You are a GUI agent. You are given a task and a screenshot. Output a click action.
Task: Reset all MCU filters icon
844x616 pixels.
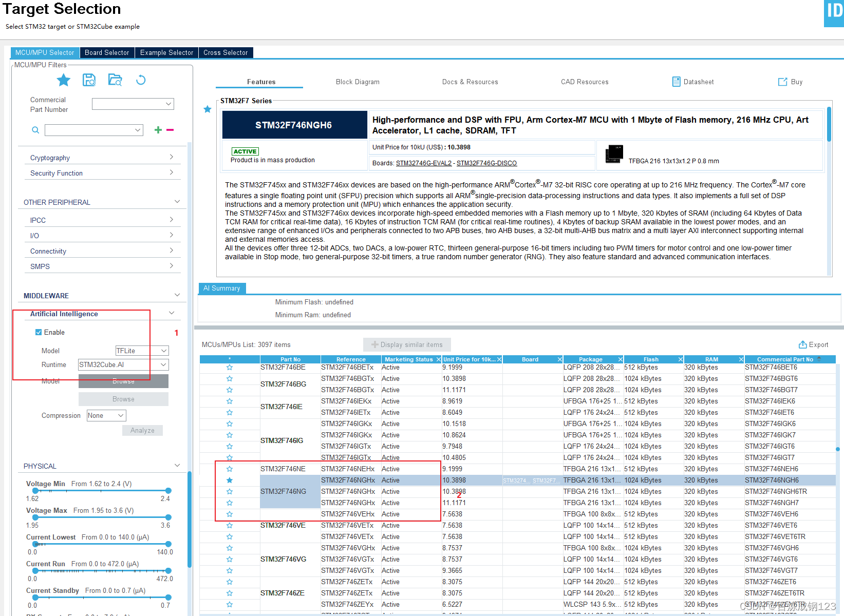coord(141,80)
